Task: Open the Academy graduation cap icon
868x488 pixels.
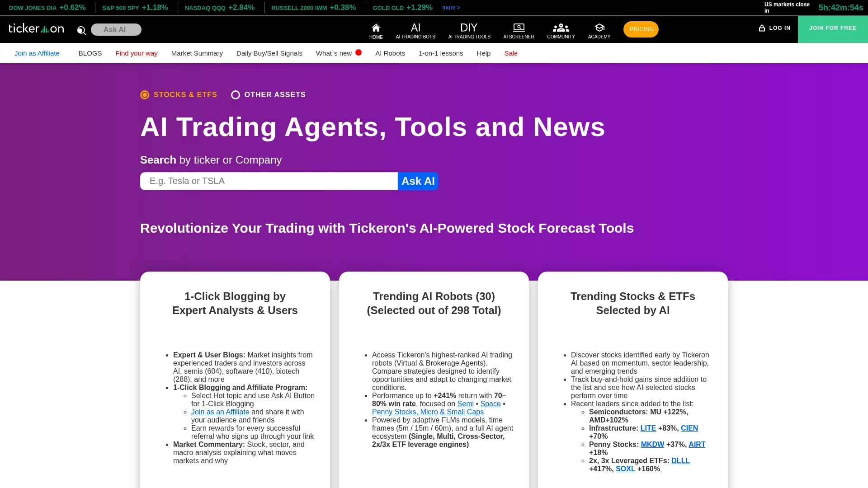Action: coord(599,28)
